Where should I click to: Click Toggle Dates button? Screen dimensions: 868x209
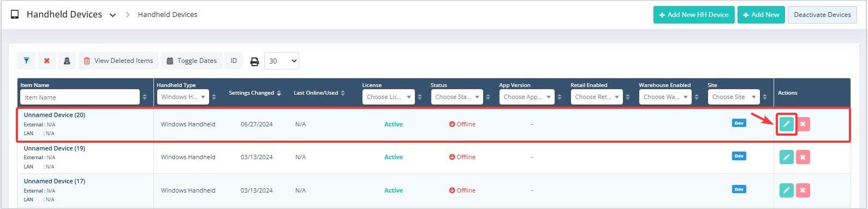tap(192, 61)
